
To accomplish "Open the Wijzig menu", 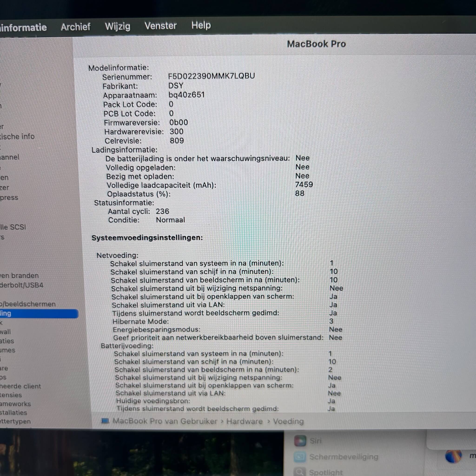I will point(118,26).
